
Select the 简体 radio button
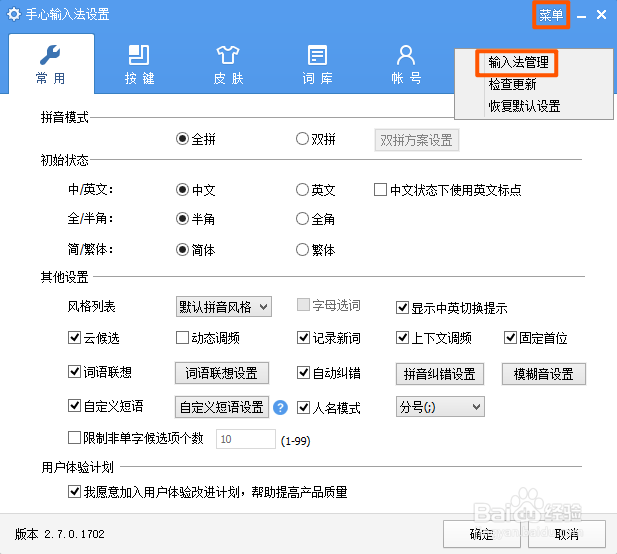182,249
